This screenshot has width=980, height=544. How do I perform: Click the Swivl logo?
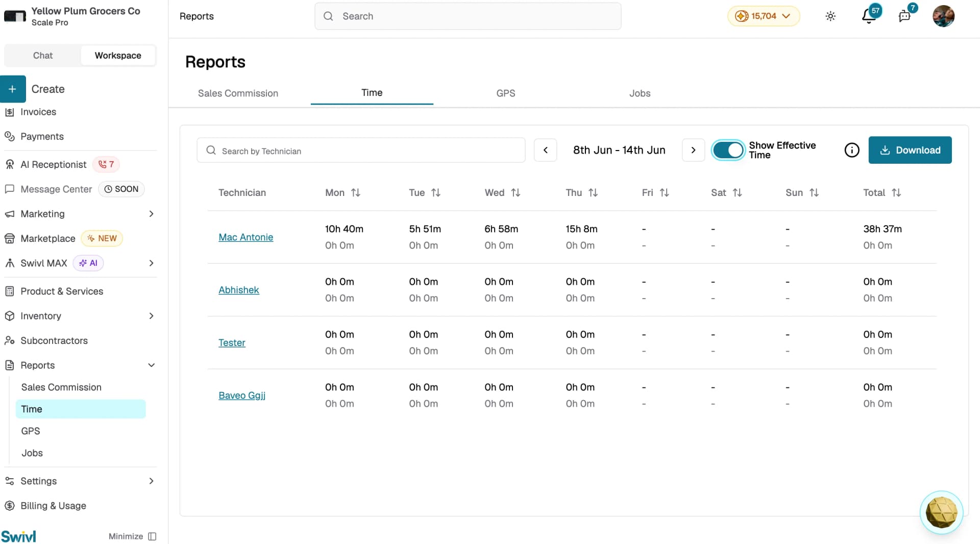pos(18,536)
